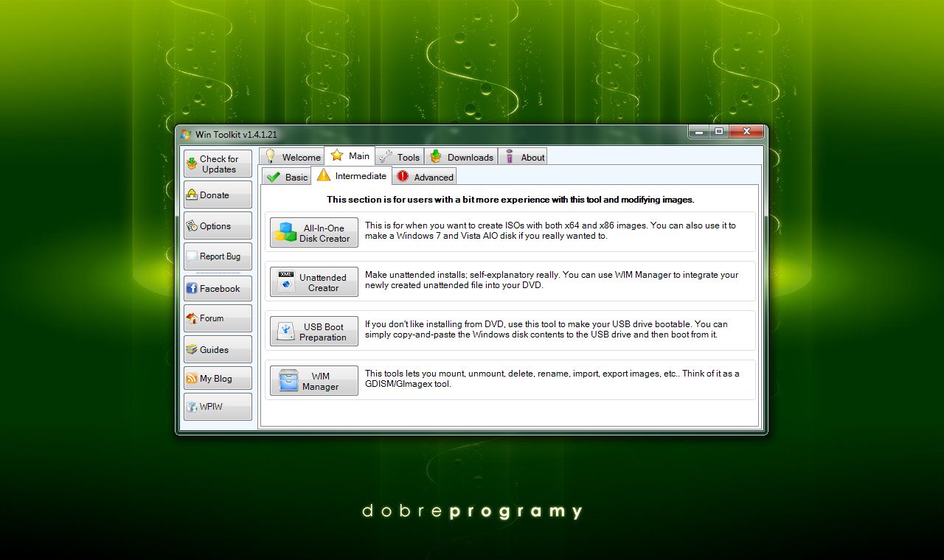Open the USB Boot Preparation tool
The width and height of the screenshot is (944, 560).
(314, 331)
